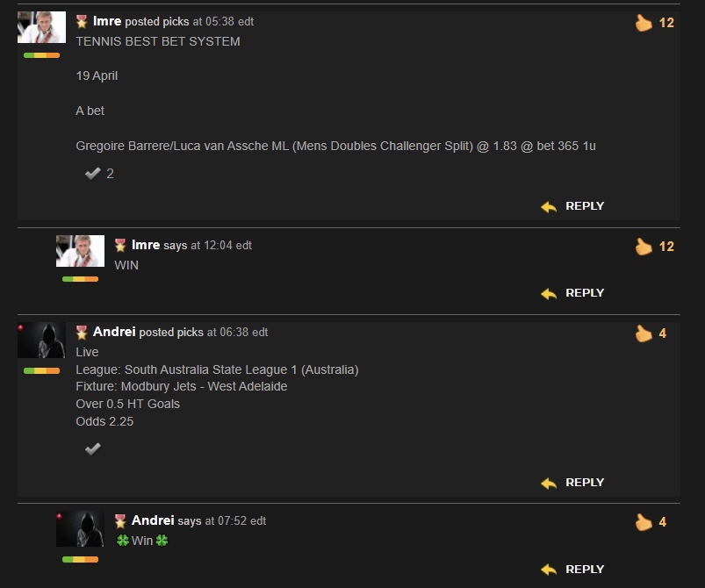Viewport: 705px width, 588px height.
Task: Click REPLY text on Imre's 05:38 post
Action: 585,206
